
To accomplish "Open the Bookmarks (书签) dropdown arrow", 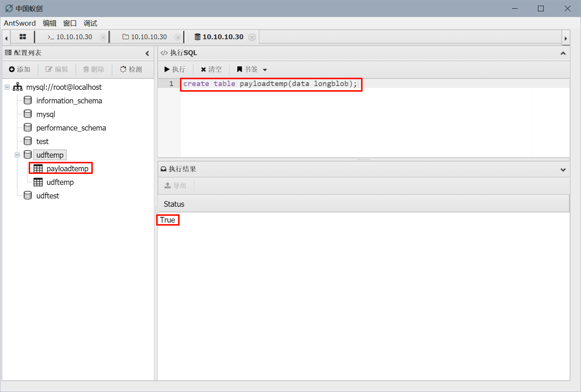I will 265,70.
